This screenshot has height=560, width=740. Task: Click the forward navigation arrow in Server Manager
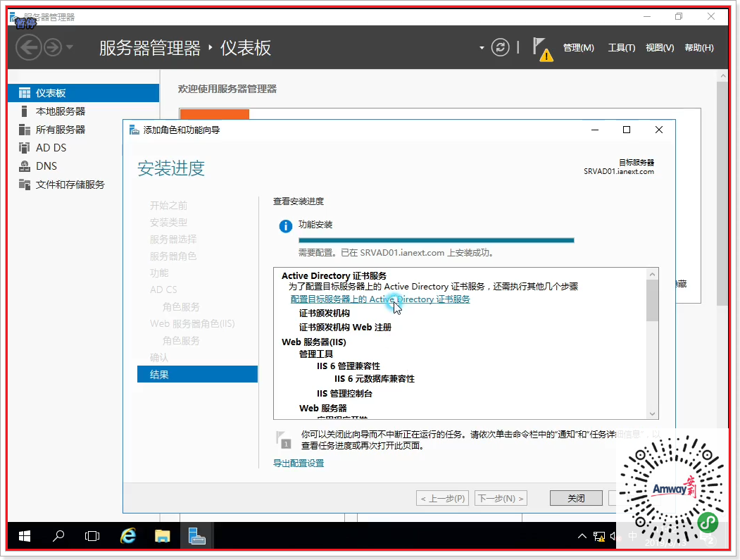point(53,48)
